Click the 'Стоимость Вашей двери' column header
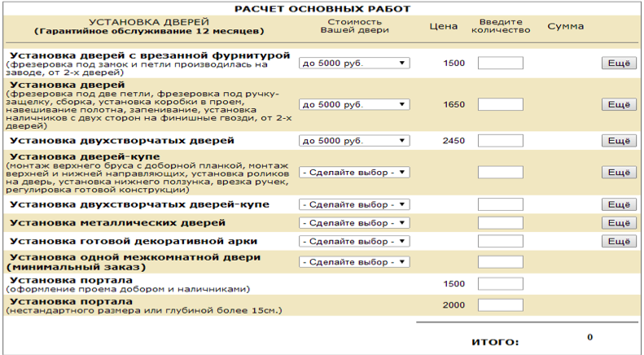 pos(354,26)
